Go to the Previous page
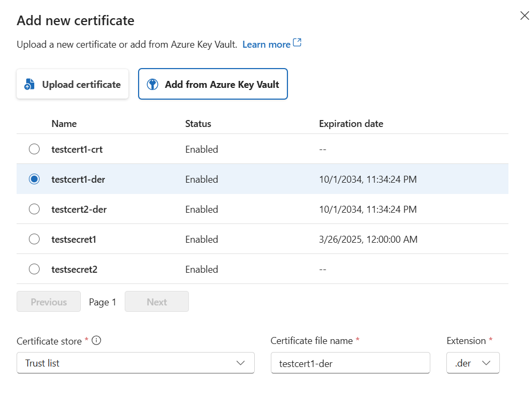This screenshot has height=404, width=532. tap(49, 301)
